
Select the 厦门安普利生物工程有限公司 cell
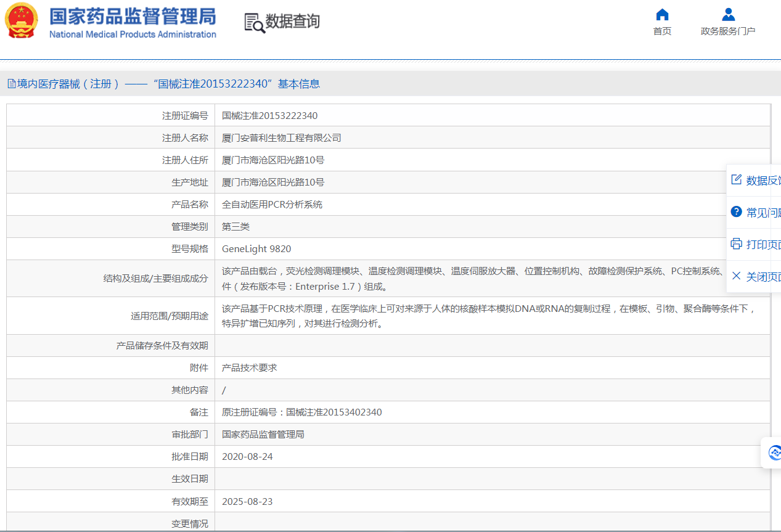pyautogui.click(x=282, y=138)
